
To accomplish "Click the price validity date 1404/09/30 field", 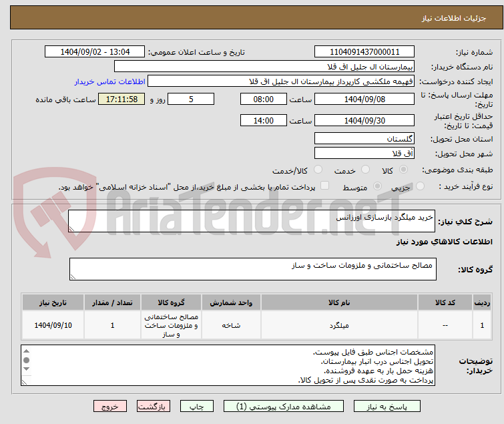I will (364, 121).
